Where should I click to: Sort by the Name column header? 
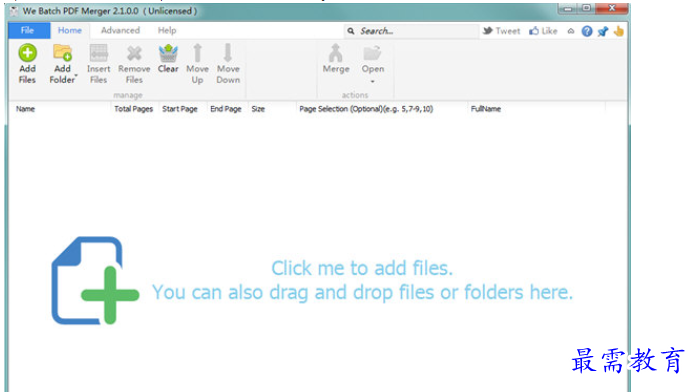tap(60, 109)
